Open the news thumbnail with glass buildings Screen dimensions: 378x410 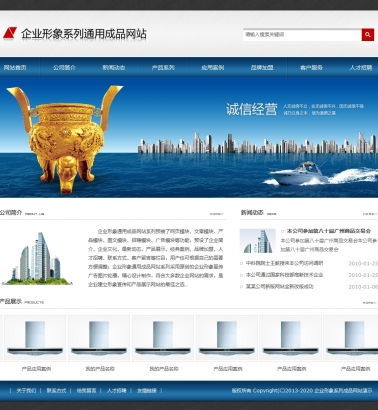pyautogui.click(x=258, y=241)
